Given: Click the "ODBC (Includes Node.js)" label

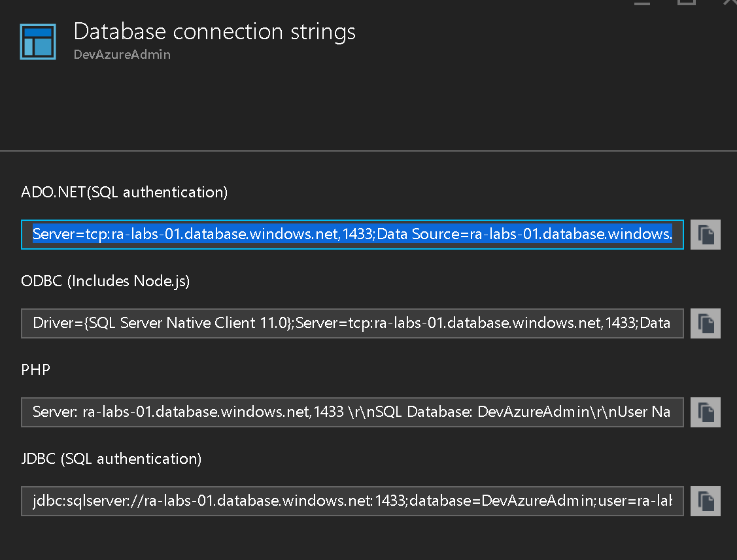Looking at the screenshot, I should [x=105, y=281].
